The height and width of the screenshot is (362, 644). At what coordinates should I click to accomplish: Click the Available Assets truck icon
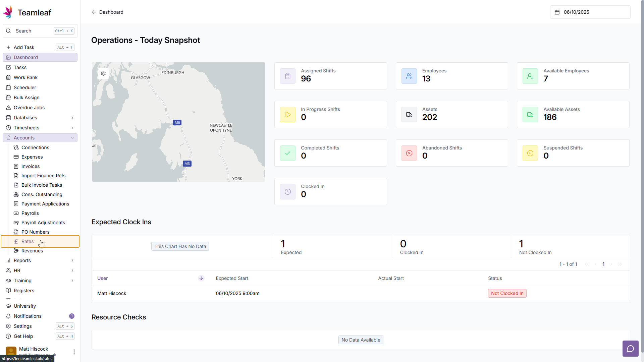pyautogui.click(x=530, y=115)
